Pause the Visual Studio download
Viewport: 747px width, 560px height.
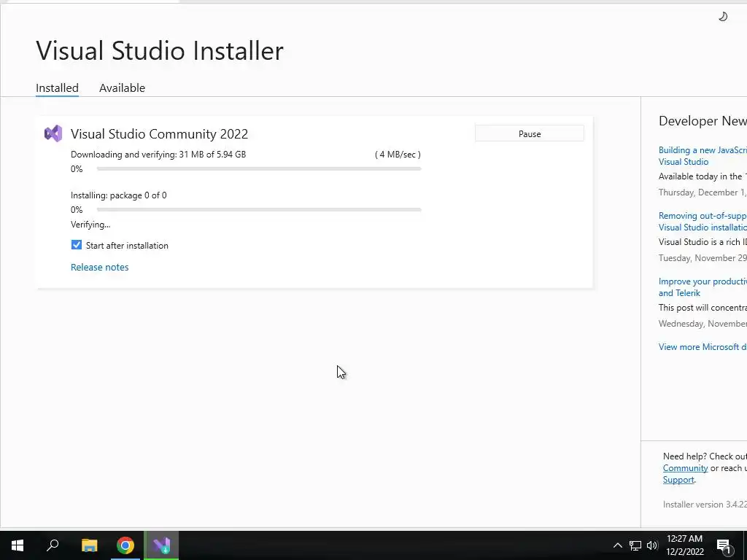[530, 134]
